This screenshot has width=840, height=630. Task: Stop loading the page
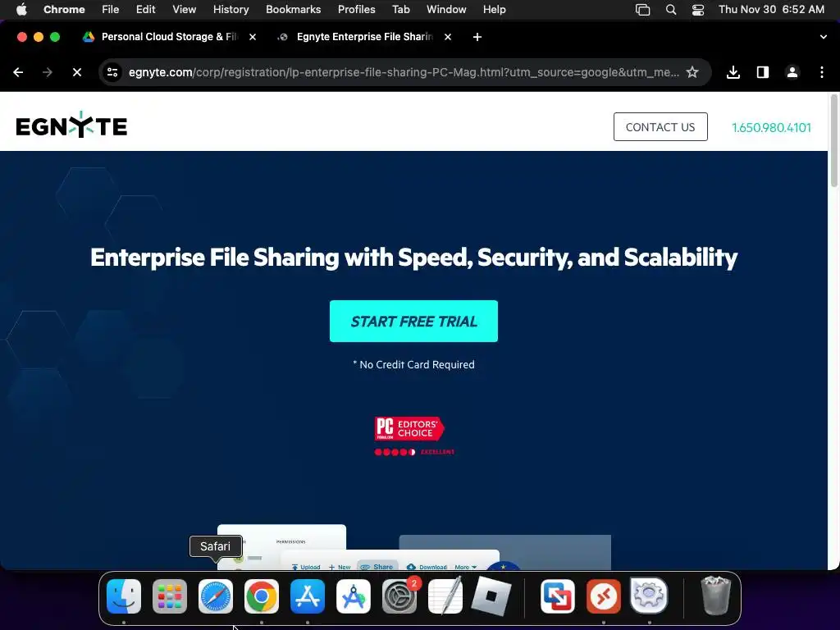point(77,72)
